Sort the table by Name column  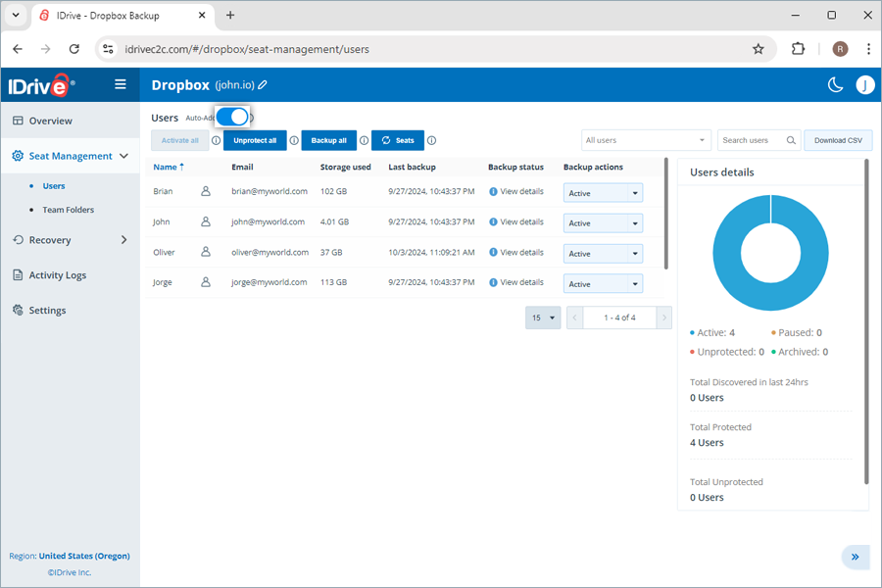pyautogui.click(x=169, y=168)
